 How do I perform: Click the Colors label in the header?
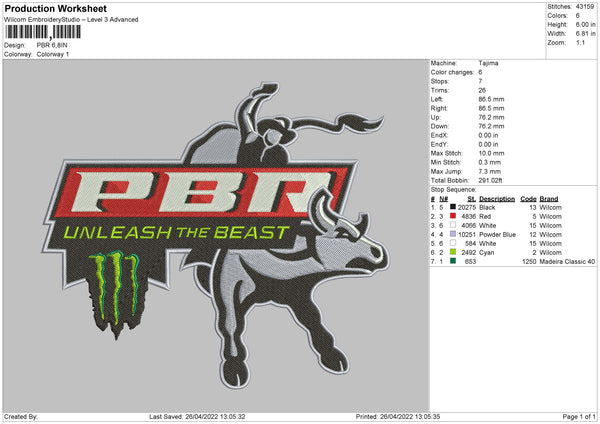pos(558,16)
